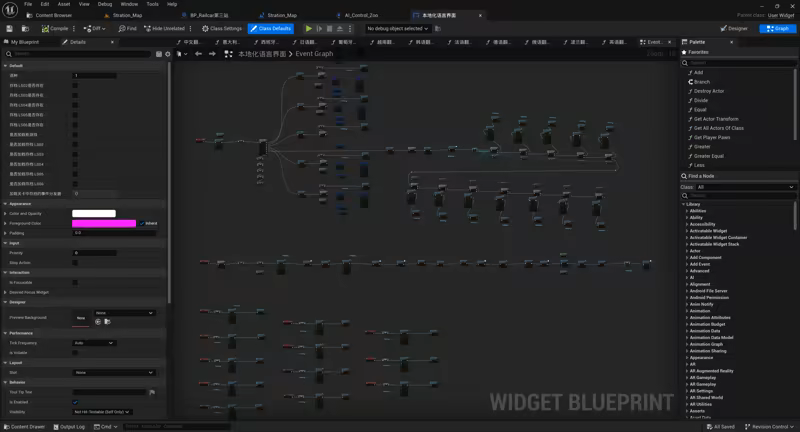Click the Content Drawer button

pos(24,427)
